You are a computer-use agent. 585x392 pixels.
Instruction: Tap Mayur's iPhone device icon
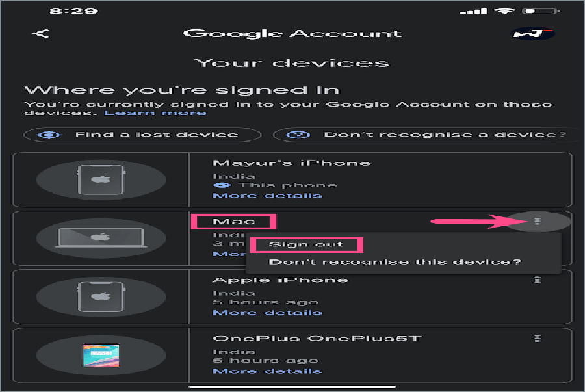101,180
